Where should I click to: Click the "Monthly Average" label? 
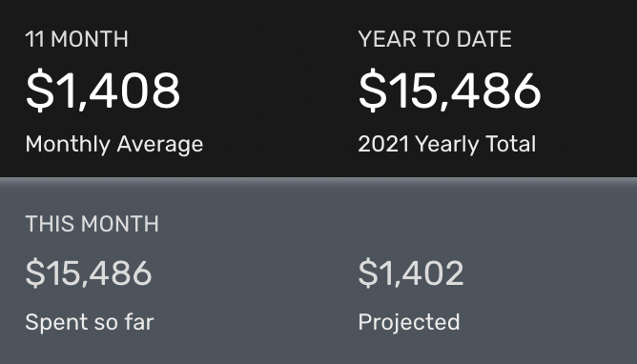pos(114,145)
